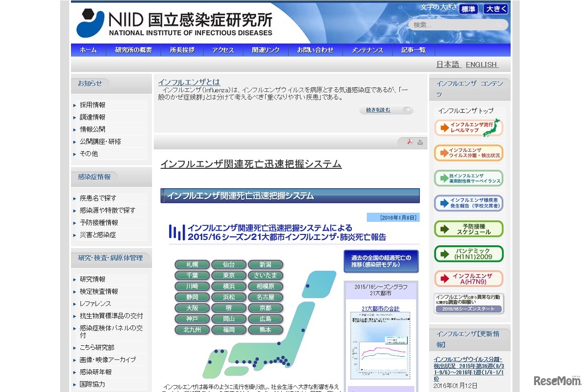Open 画像・映像アーカイブ in the sidebar
Screen dimensions: 588x392
[x=108, y=360]
